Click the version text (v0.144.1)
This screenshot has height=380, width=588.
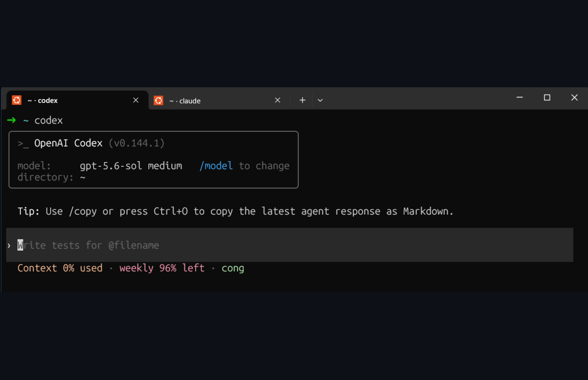click(137, 143)
